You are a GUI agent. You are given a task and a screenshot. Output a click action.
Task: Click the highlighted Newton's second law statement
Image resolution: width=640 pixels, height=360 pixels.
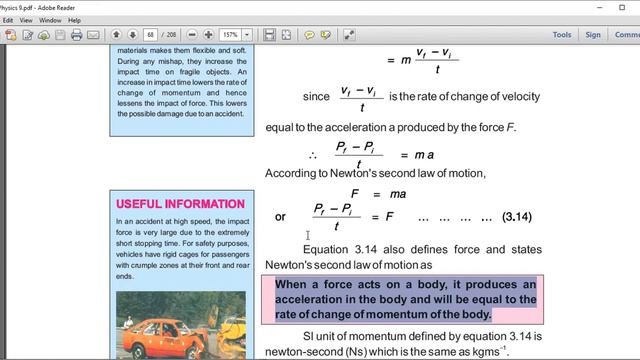[x=406, y=300]
